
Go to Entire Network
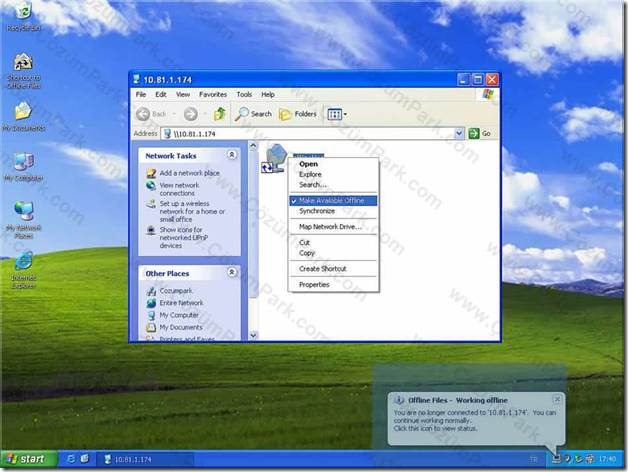click(x=181, y=303)
